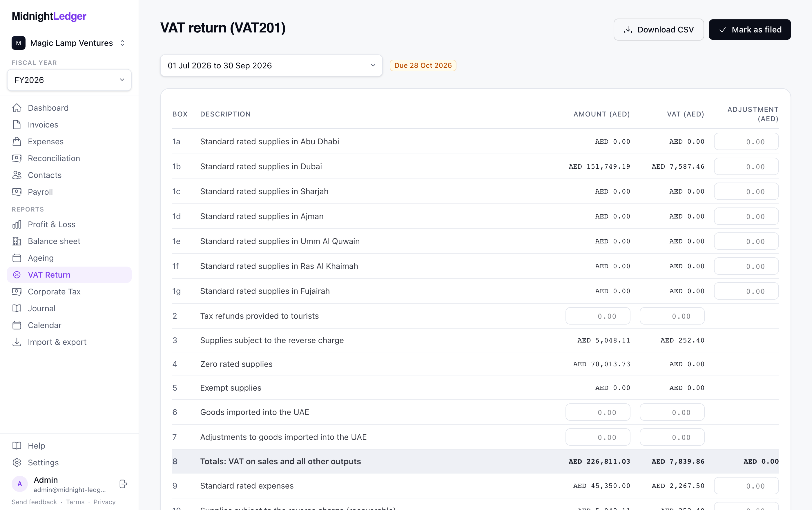Click the Due 28 Oct 2026 badge
This screenshot has height=510, width=812.
click(423, 65)
